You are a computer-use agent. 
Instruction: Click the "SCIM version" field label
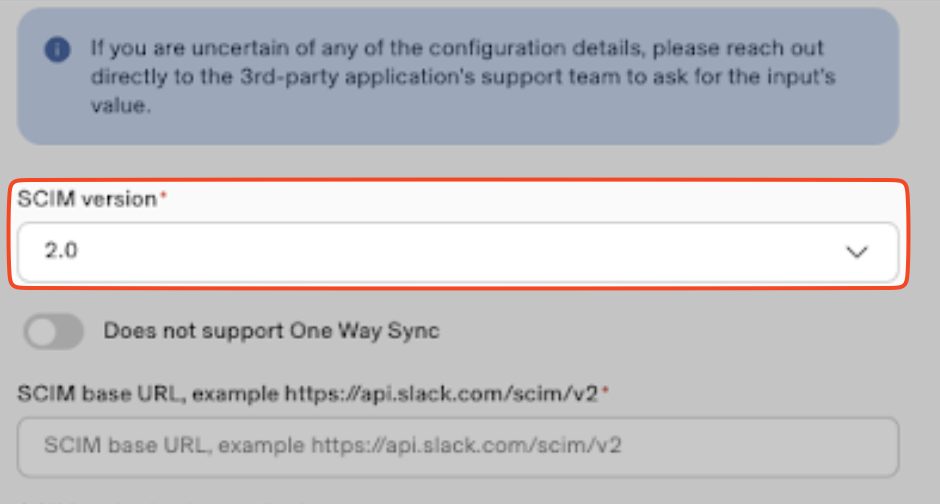[x=87, y=199]
